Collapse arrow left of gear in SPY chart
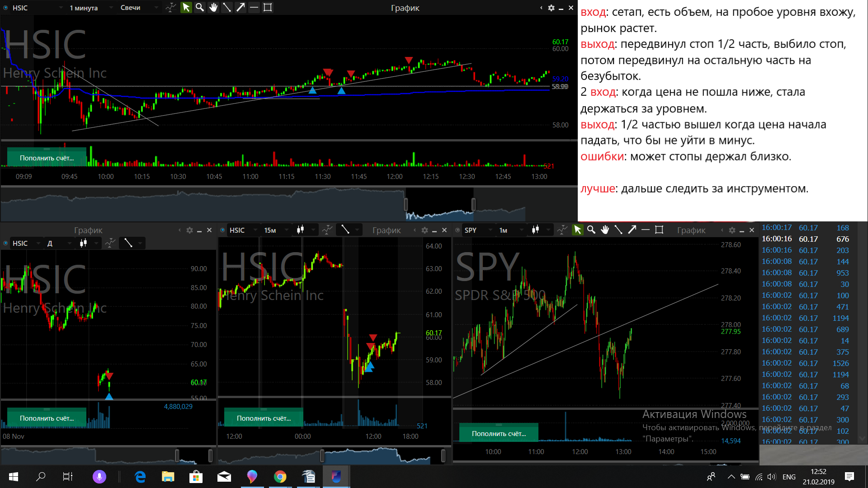 coord(722,230)
